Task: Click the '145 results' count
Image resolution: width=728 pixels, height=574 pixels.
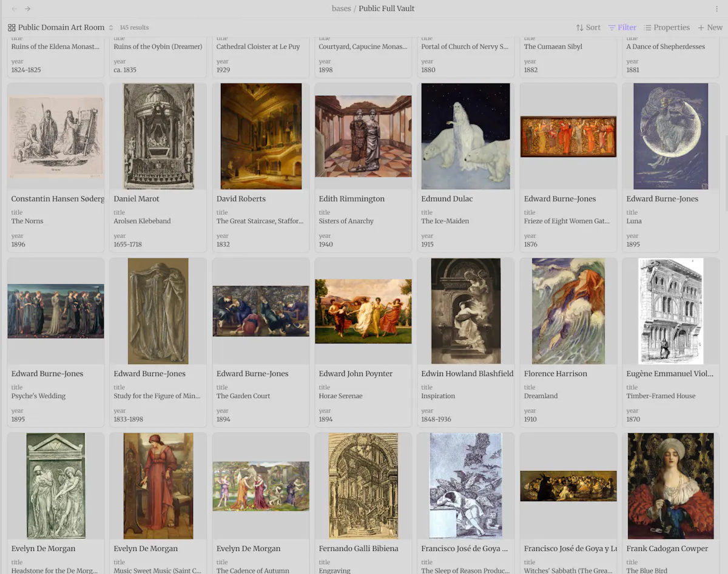Action: (134, 27)
